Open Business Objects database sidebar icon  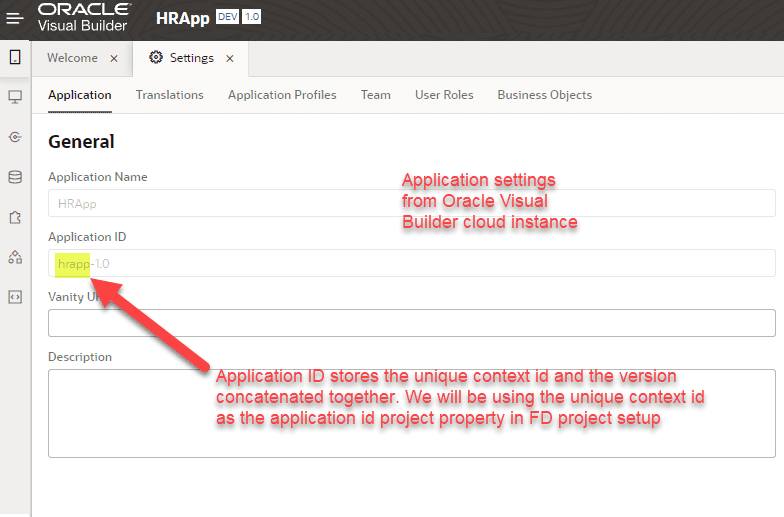pos(15,177)
